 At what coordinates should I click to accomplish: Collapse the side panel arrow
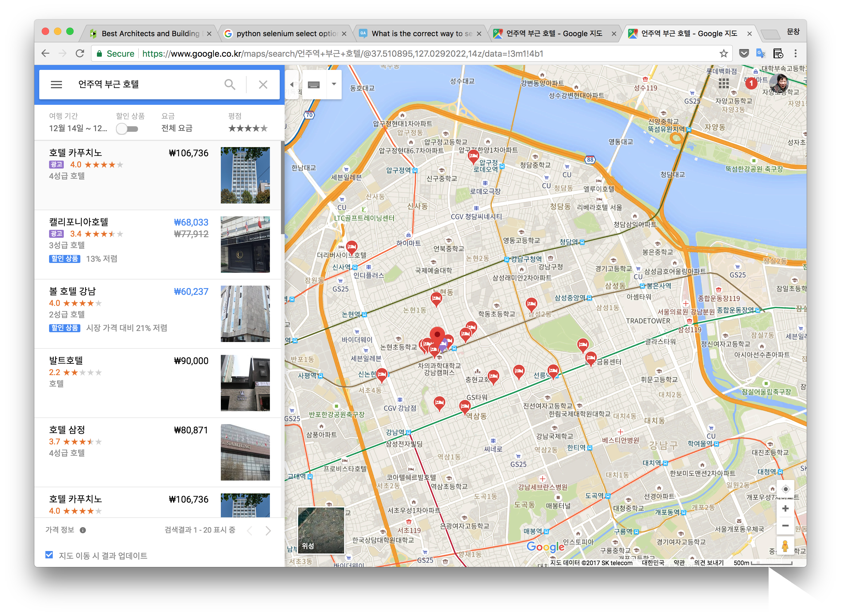tap(291, 85)
